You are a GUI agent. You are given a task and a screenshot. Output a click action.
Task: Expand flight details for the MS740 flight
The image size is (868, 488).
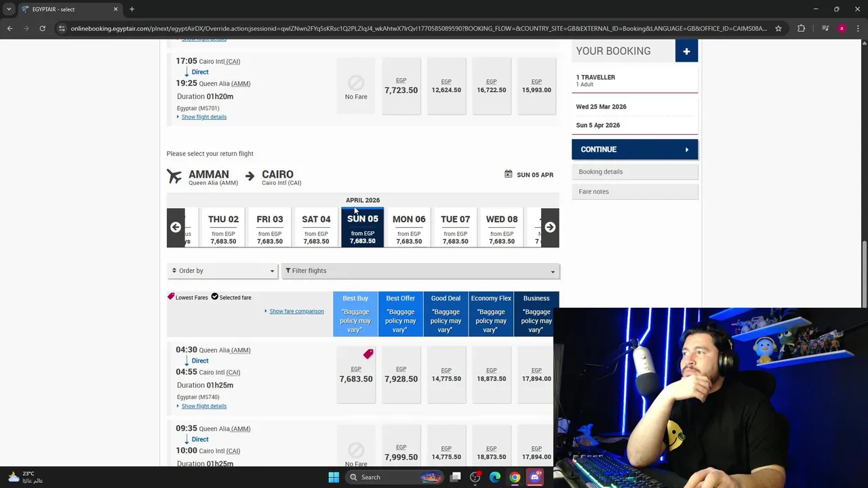point(204,406)
